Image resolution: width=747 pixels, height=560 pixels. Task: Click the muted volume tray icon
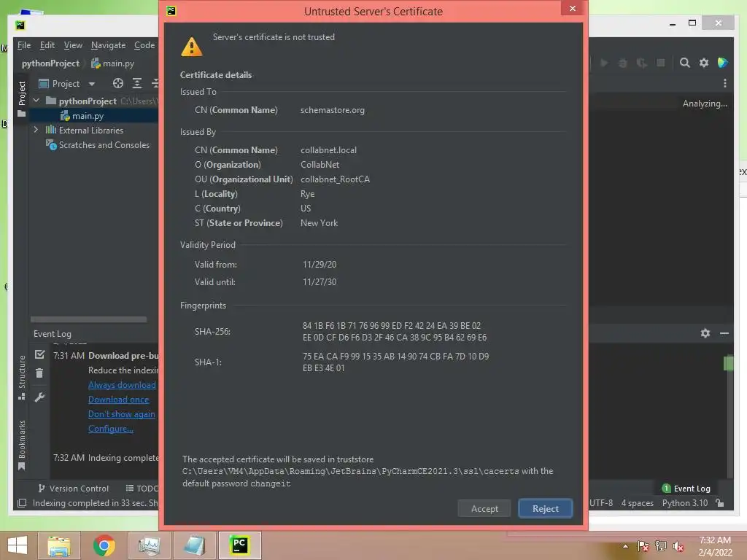(678, 546)
